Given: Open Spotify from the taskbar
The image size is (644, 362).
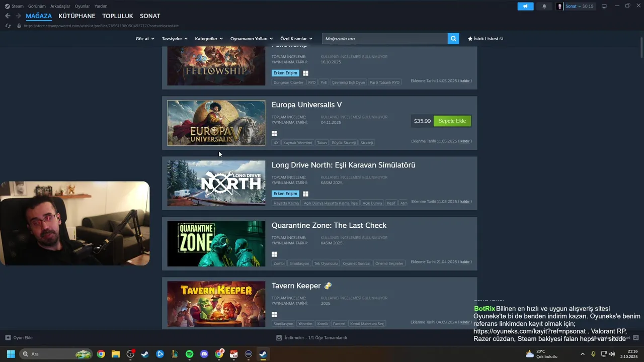Looking at the screenshot, I should (x=189, y=354).
